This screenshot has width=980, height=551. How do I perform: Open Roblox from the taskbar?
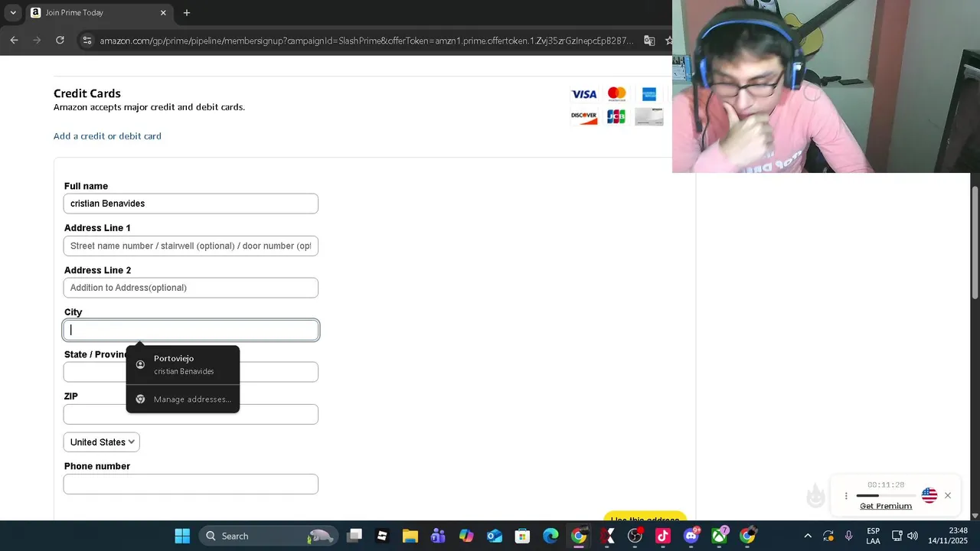point(382,536)
